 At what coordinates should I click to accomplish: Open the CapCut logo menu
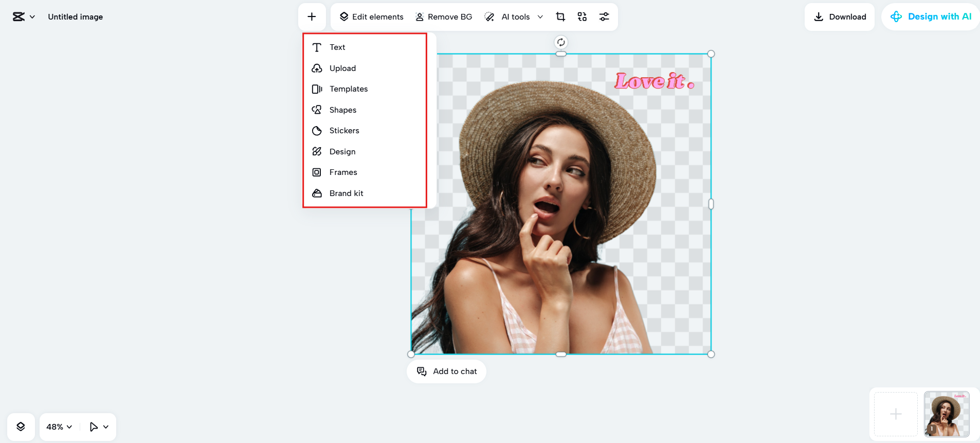pos(24,17)
